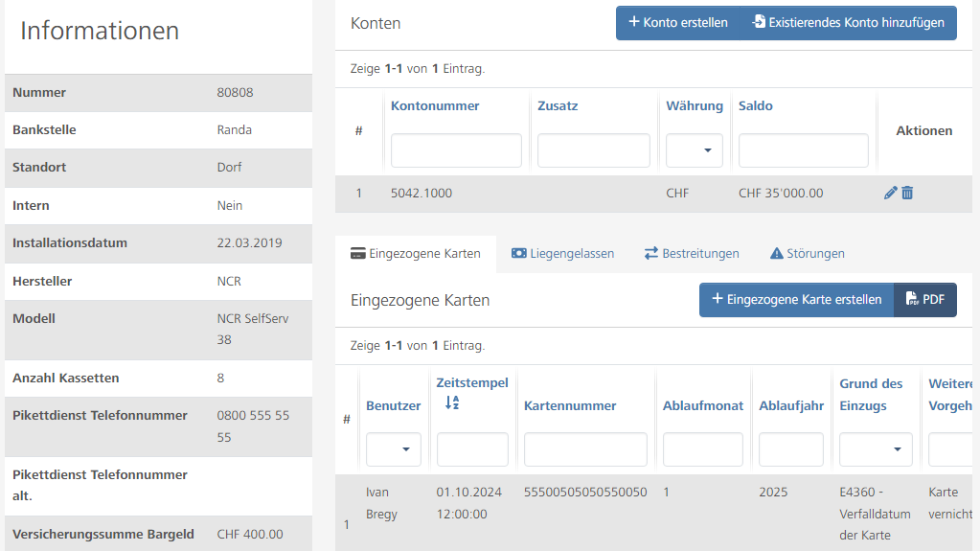Image resolution: width=980 pixels, height=551 pixels.
Task: Switch to the Bestreitungen tab
Action: 691,254
